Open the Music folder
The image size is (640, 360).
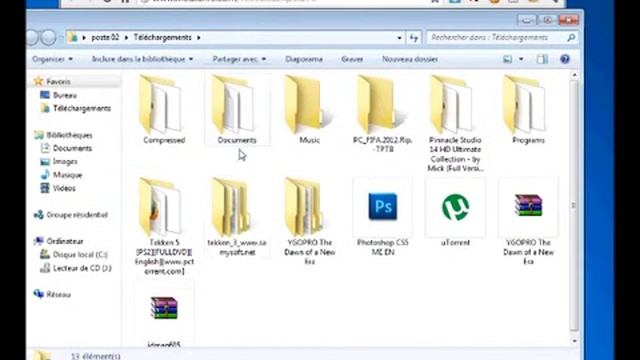(309, 108)
